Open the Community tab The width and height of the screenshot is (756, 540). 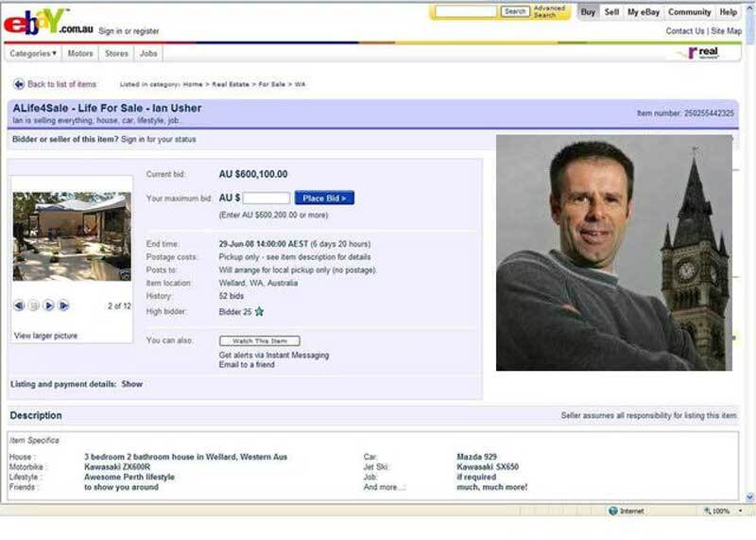click(690, 12)
